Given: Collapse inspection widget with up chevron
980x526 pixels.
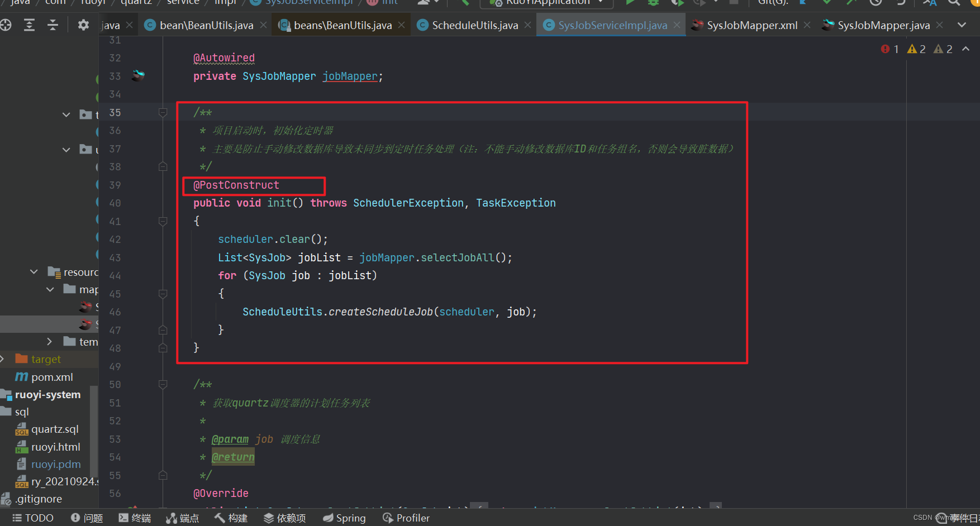Looking at the screenshot, I should tap(965, 49).
